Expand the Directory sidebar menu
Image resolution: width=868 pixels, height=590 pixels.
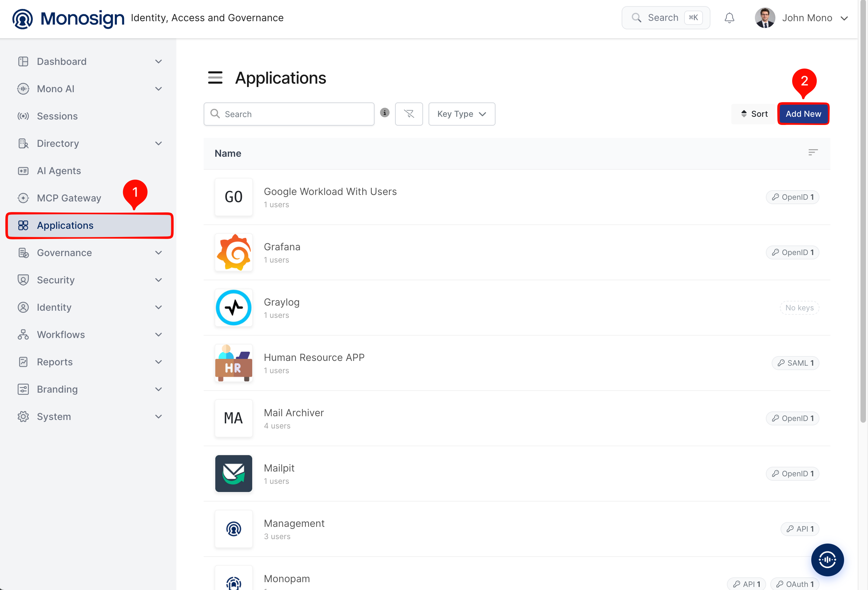(x=90, y=143)
